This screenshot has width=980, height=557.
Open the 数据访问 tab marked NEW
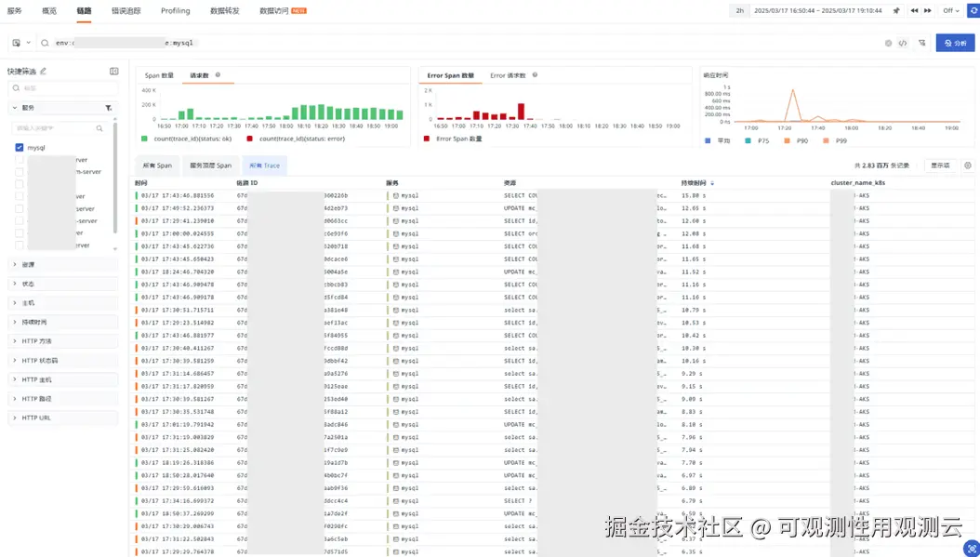[x=283, y=10]
